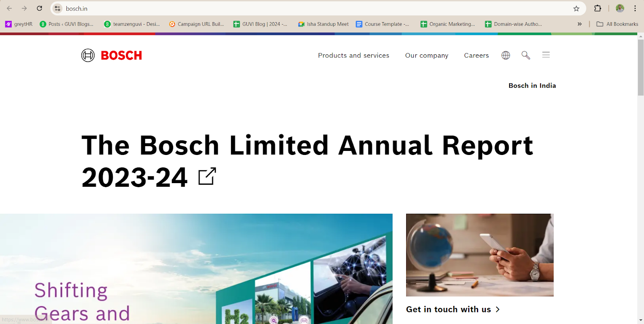Click the vertical scrollbar thumb
This screenshot has height=324, width=644.
(x=641, y=68)
